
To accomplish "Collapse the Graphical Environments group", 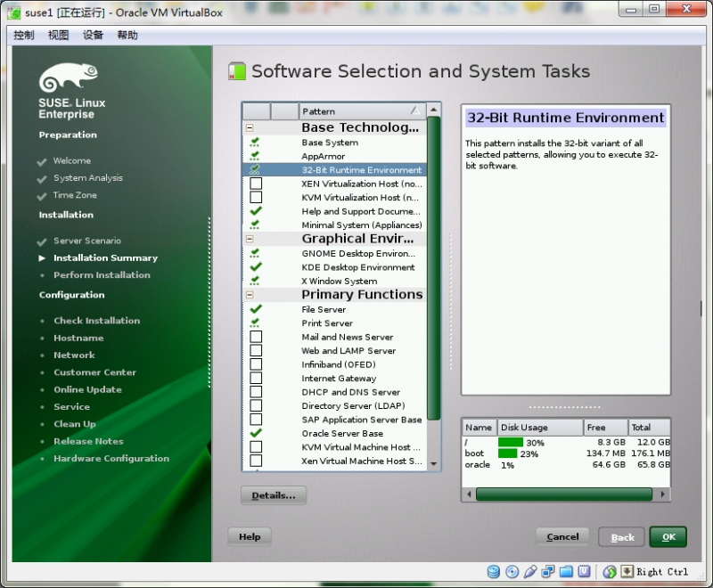I will [250, 238].
